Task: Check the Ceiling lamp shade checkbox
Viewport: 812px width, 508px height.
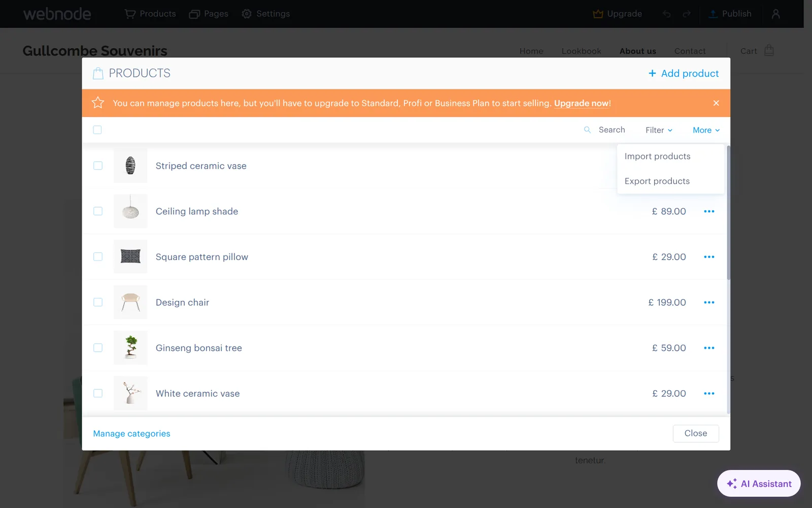Action: 98,211
